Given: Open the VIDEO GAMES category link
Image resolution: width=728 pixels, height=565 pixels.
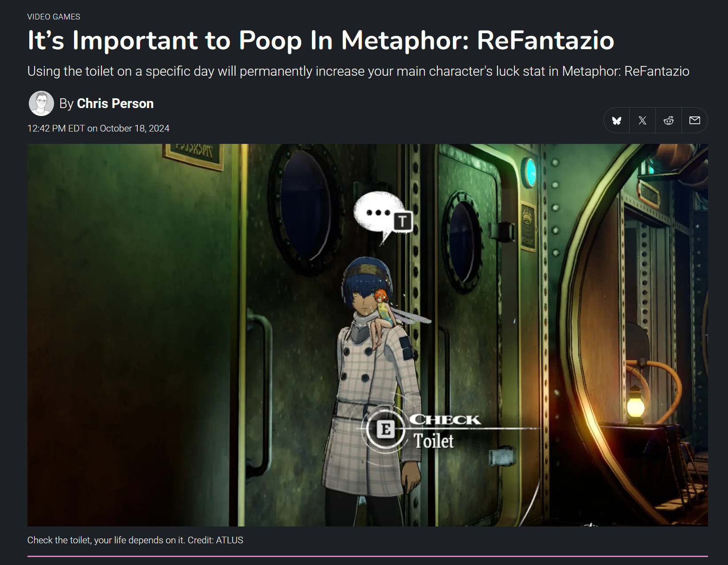Looking at the screenshot, I should [54, 17].
